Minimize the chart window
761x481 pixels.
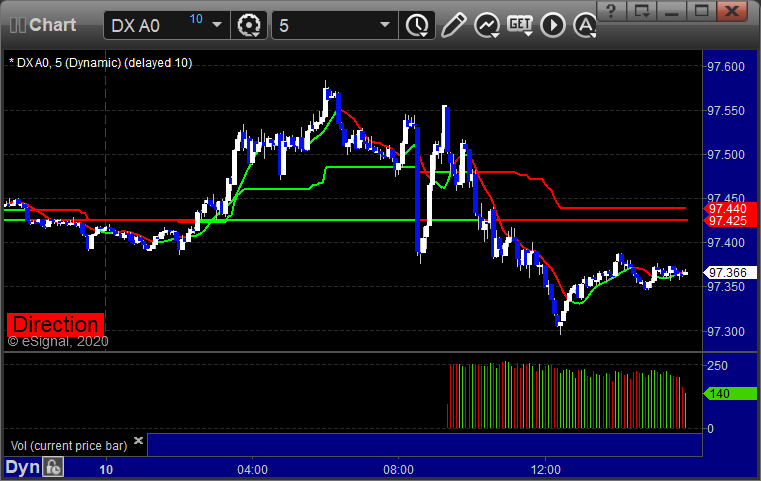point(671,11)
